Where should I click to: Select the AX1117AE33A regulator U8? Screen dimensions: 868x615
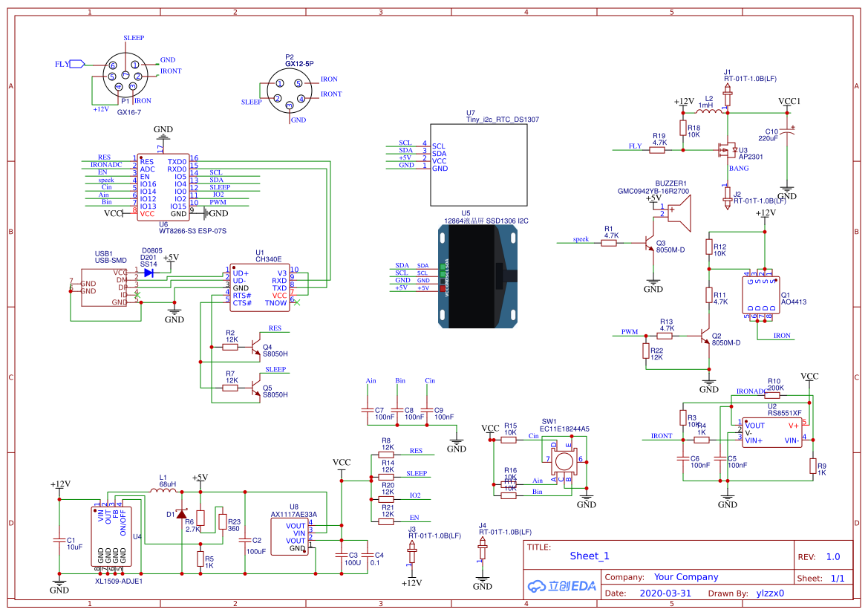pos(290,537)
